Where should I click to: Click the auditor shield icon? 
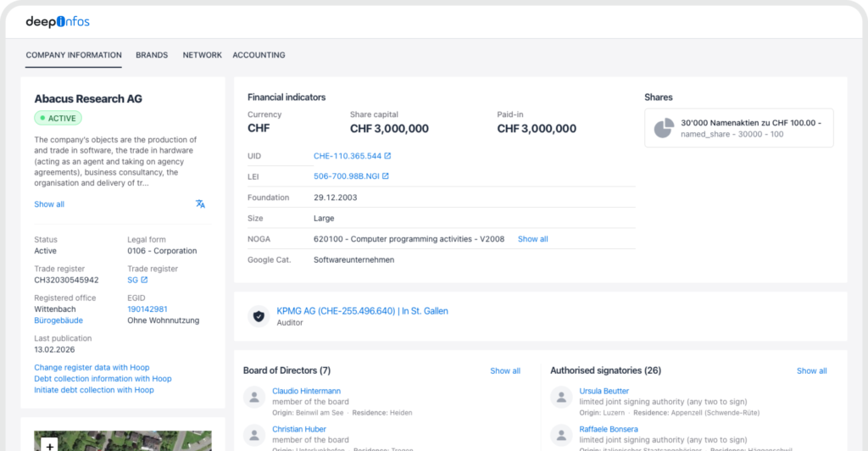point(259,316)
